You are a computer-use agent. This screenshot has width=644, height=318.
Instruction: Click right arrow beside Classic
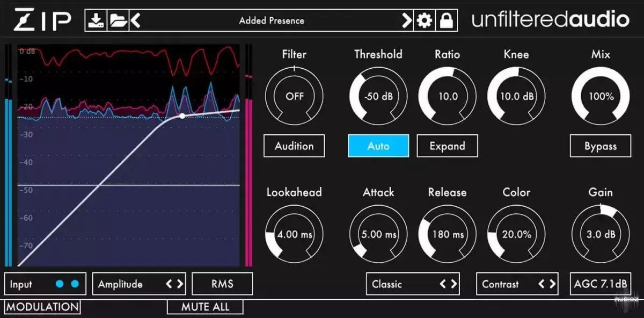[x=454, y=284]
